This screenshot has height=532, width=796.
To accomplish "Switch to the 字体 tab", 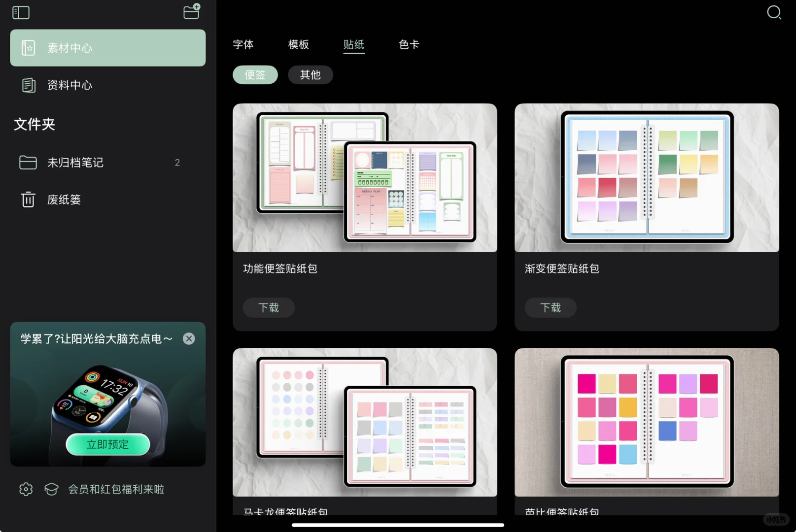I will [x=243, y=45].
